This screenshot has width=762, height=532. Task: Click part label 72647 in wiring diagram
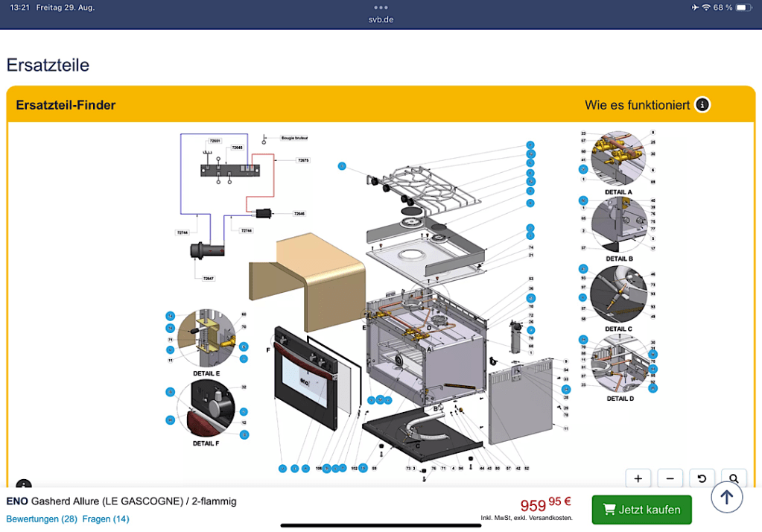[x=208, y=278]
